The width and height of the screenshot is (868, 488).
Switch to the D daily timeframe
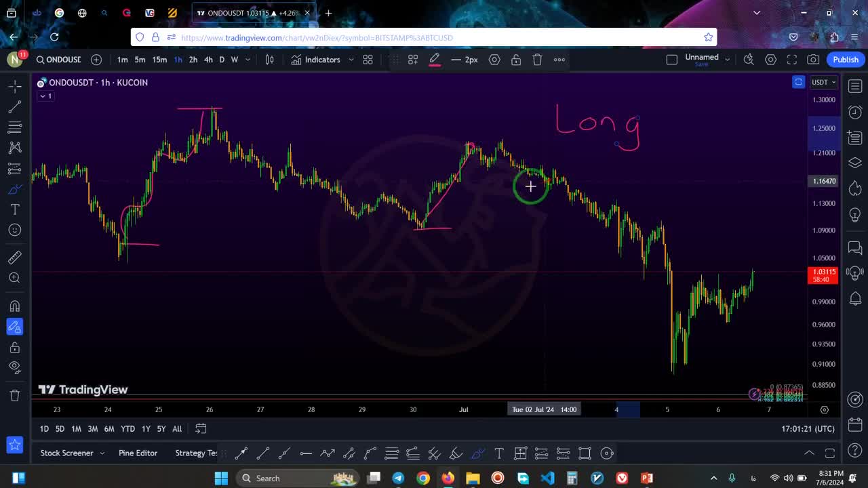(x=222, y=60)
